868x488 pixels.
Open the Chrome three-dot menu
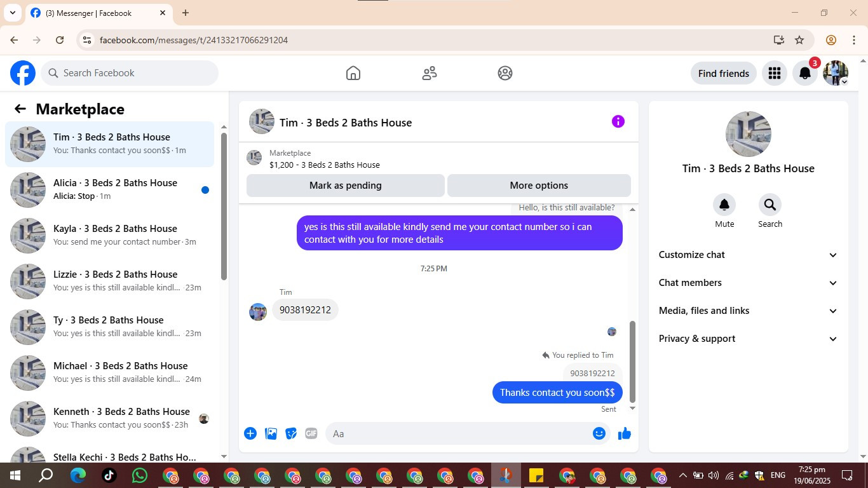853,40
